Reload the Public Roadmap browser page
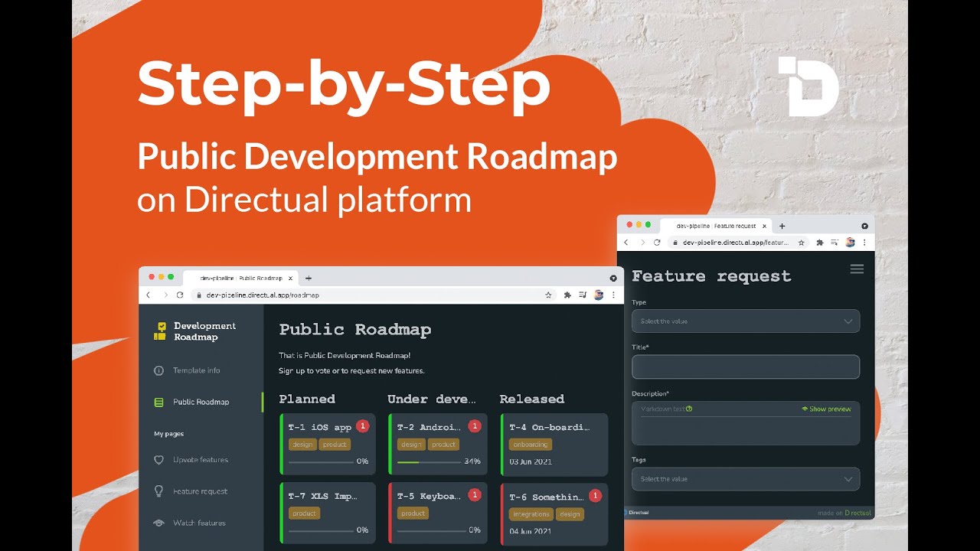The width and height of the screenshot is (980, 551). click(180, 295)
